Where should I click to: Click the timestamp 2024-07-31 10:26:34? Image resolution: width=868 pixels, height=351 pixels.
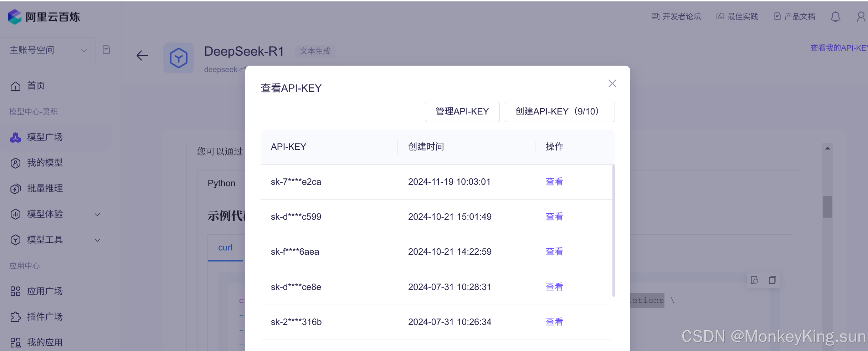450,322
